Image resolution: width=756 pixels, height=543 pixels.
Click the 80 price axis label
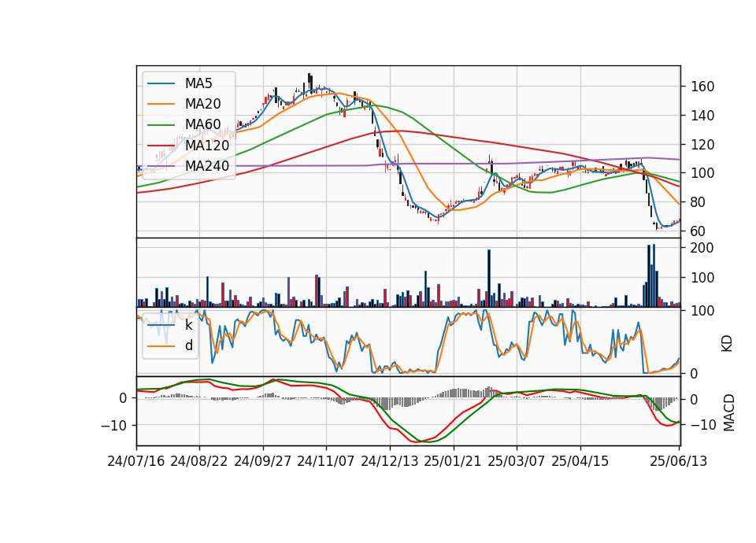[697, 202]
